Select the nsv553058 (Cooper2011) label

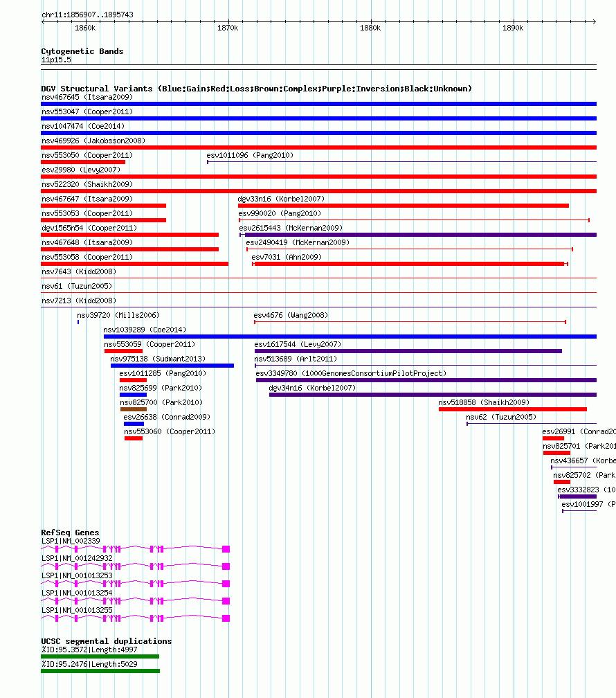[x=87, y=258]
